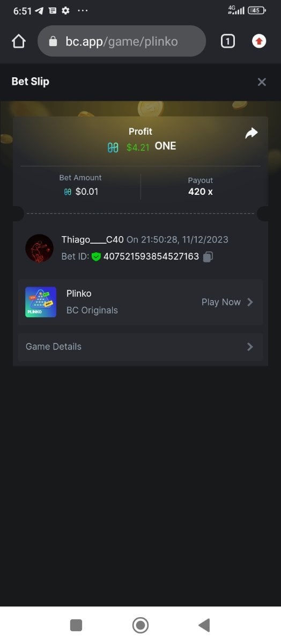Close the Bet Slip panel
This screenshot has width=281, height=644.
(262, 82)
